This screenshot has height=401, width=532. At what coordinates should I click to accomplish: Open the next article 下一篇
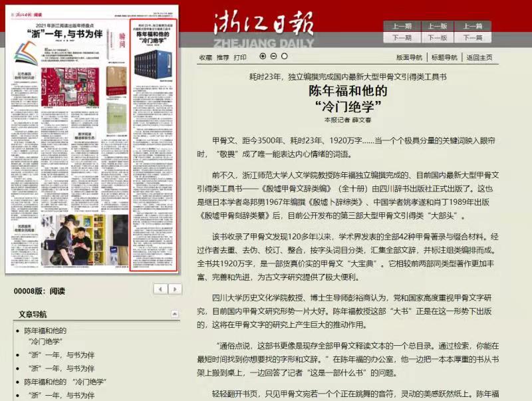(473, 37)
